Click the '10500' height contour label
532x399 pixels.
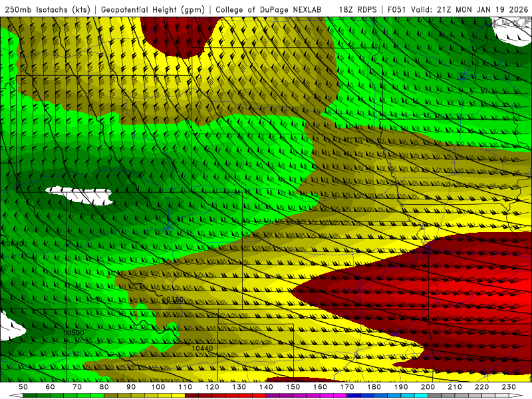[74, 333]
